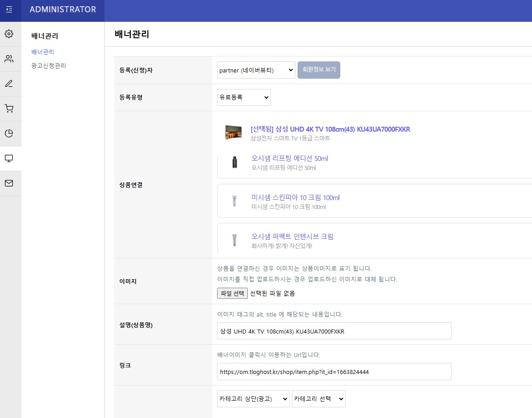Open mail section via the envelope icon
This screenshot has height=418, width=532.
[9, 183]
